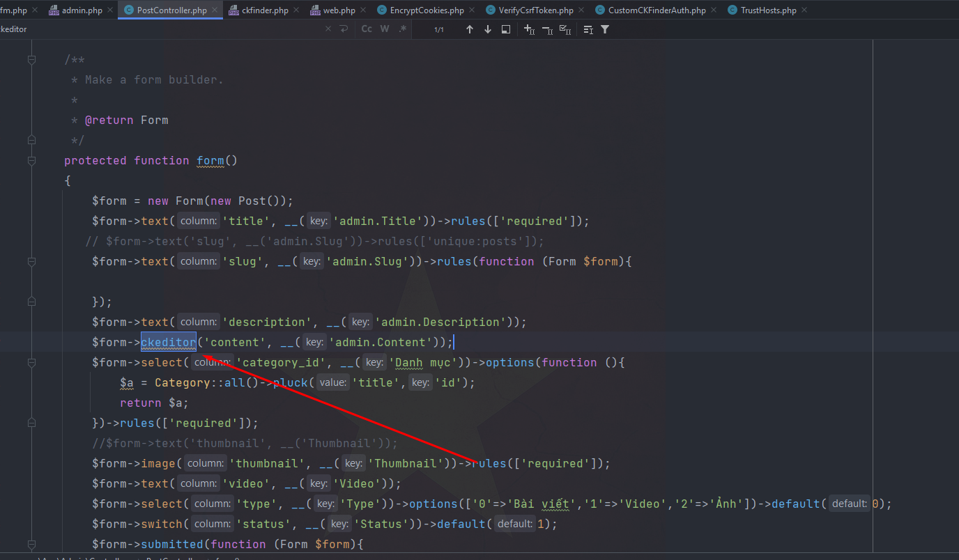Image resolution: width=959 pixels, height=560 pixels.
Task: Click fold marker at the '});' line
Action: pos(31,302)
